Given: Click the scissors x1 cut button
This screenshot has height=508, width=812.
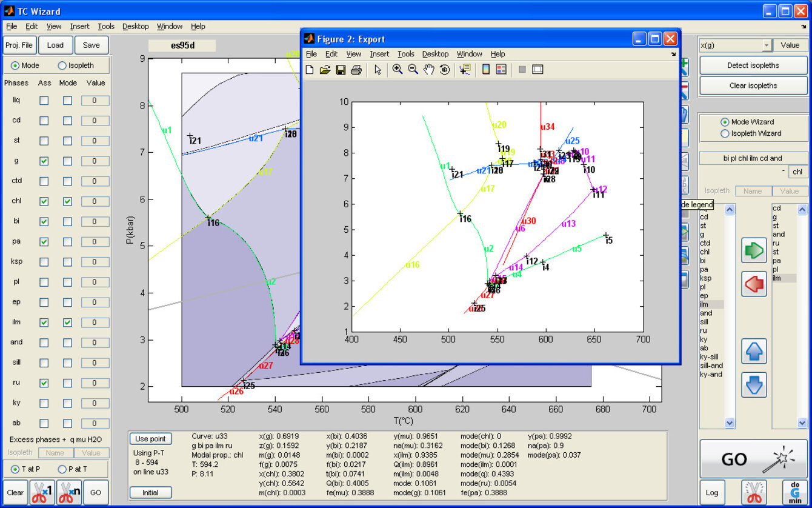Looking at the screenshot, I should coord(43,492).
